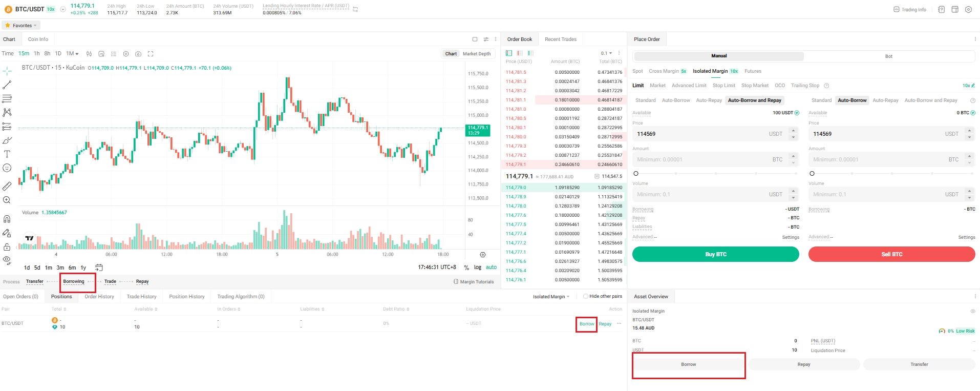Select the trend line drawing tool
The height and width of the screenshot is (391, 980).
[7, 85]
